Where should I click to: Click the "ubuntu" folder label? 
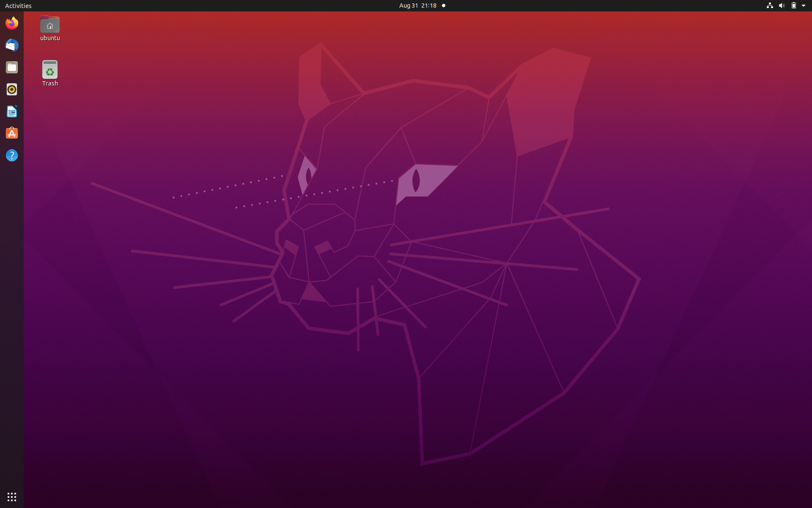(x=50, y=38)
